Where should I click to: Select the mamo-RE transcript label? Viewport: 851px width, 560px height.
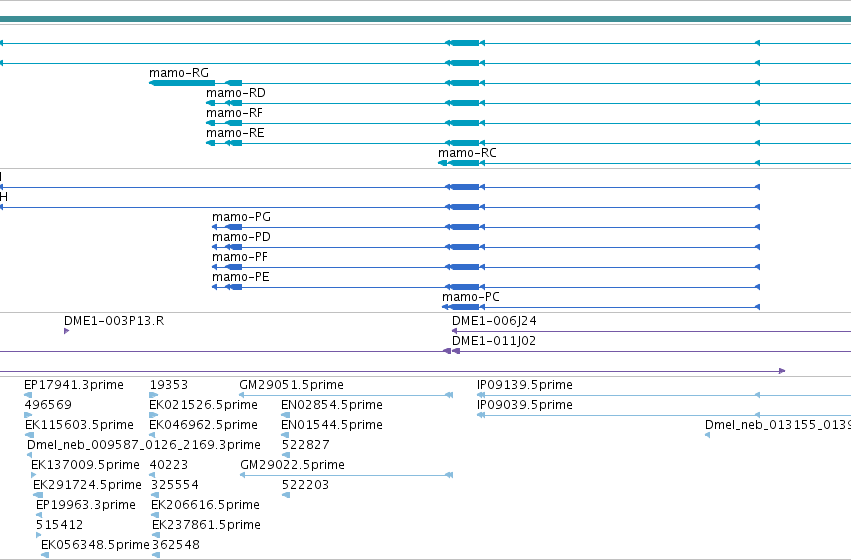pyautogui.click(x=235, y=133)
